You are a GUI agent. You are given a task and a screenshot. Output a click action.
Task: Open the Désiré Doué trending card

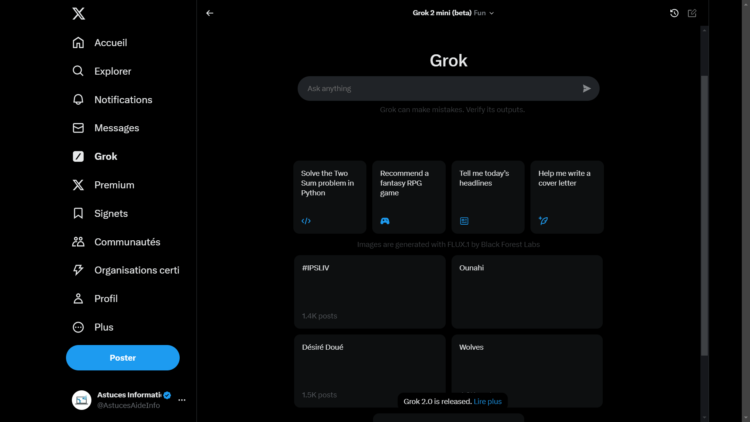point(370,371)
